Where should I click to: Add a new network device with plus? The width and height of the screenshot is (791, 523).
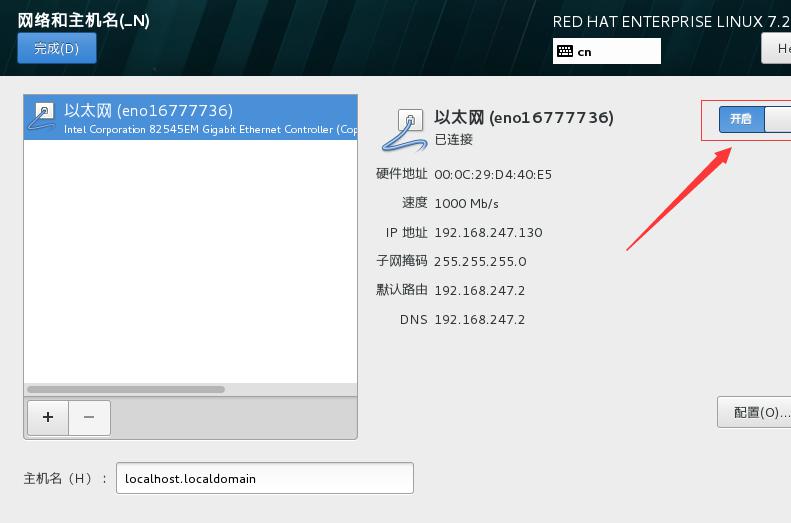coord(48,418)
